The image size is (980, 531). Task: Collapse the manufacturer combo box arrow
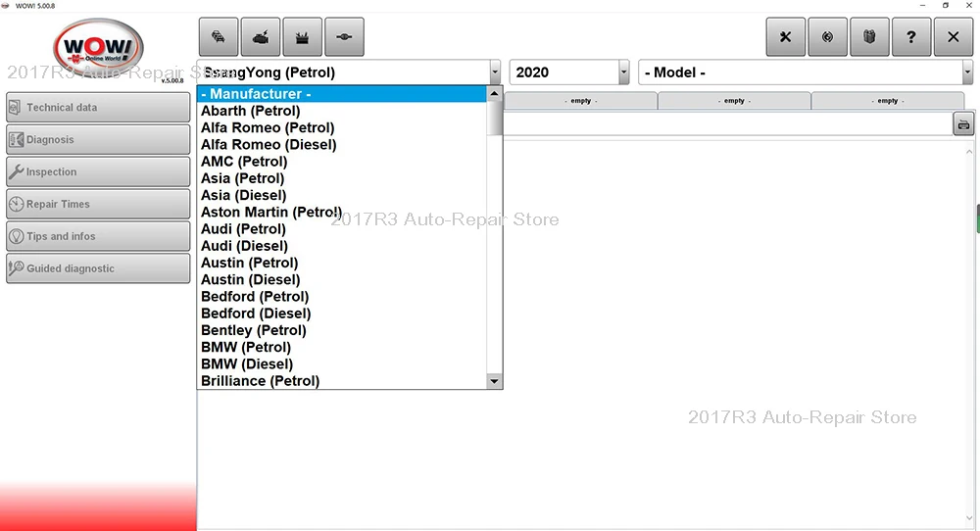495,72
